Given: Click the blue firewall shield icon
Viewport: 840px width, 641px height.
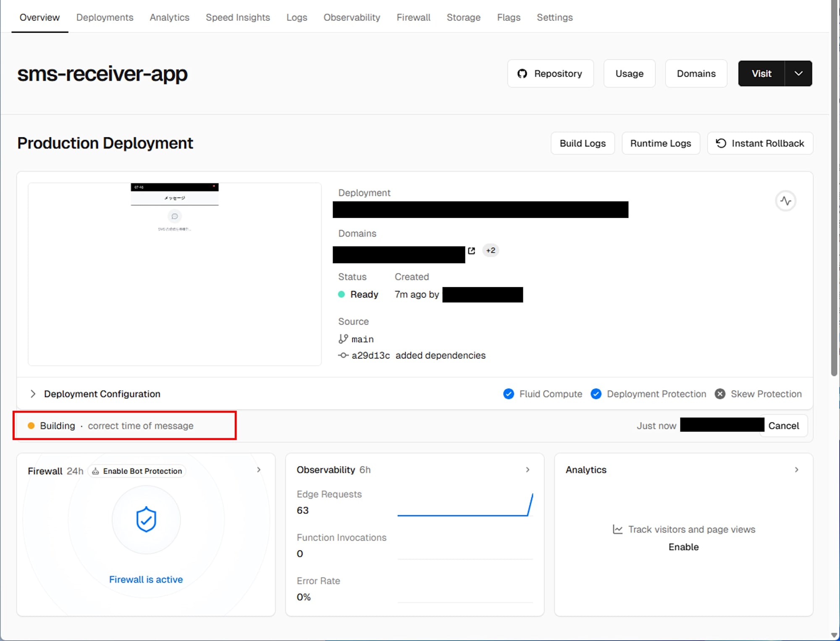Looking at the screenshot, I should [146, 519].
